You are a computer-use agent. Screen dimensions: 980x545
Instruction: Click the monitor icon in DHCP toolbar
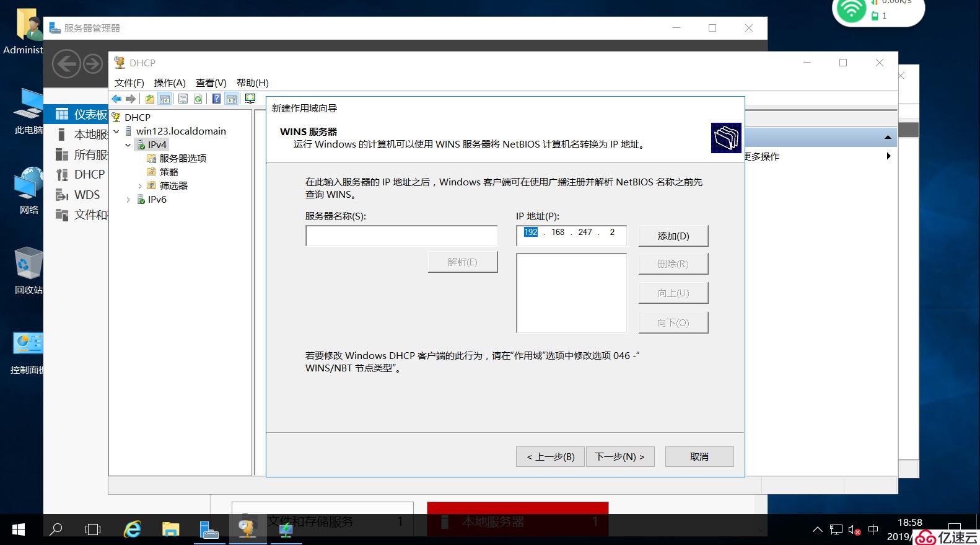tap(250, 99)
